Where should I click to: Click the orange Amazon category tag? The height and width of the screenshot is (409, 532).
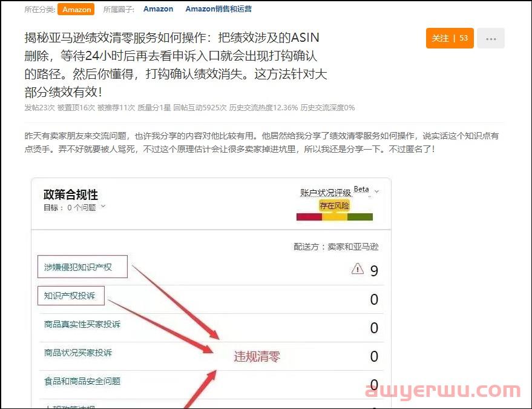[76, 9]
